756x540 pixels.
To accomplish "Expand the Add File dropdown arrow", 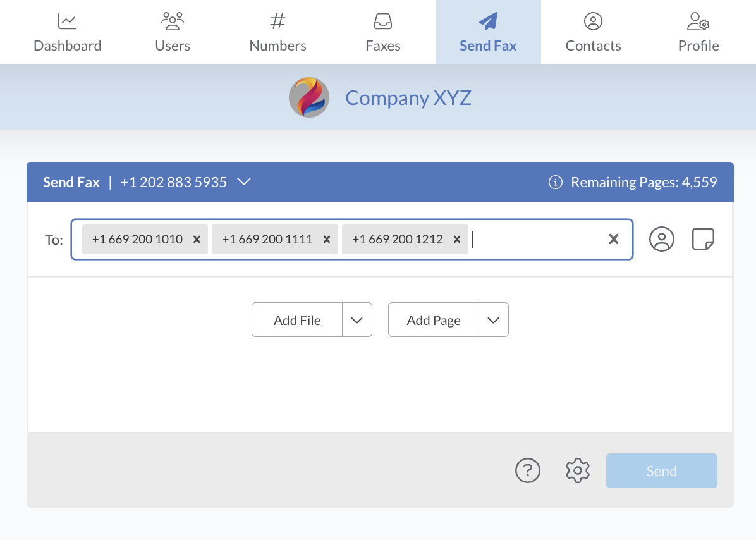I will [357, 320].
